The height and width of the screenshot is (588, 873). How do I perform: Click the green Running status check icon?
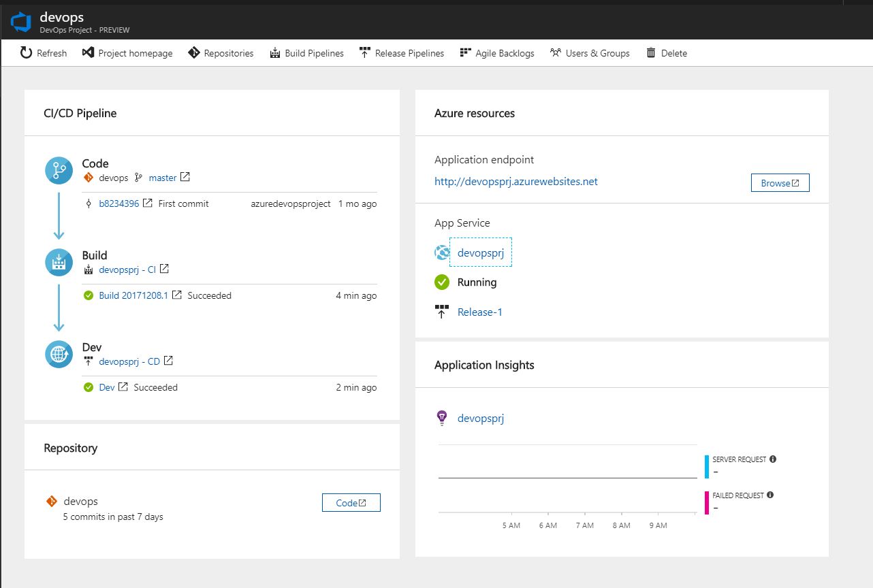pos(443,282)
